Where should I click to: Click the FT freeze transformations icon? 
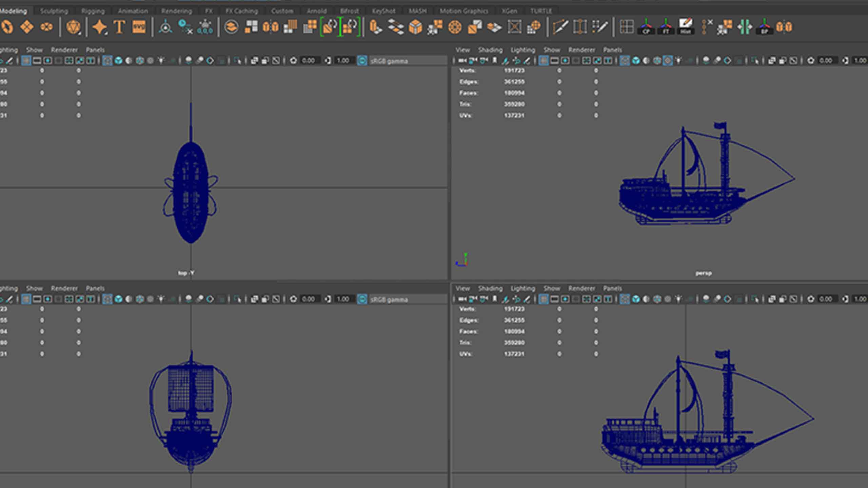coord(666,27)
